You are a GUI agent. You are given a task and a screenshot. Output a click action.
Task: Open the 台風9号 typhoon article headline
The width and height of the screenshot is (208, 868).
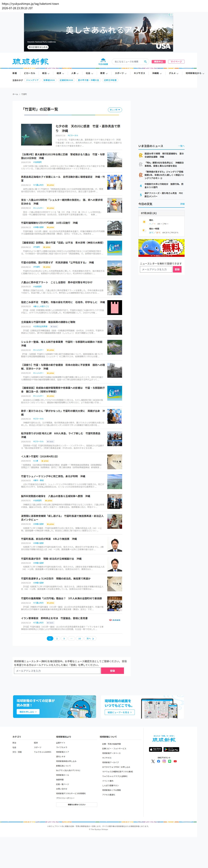(63, 156)
